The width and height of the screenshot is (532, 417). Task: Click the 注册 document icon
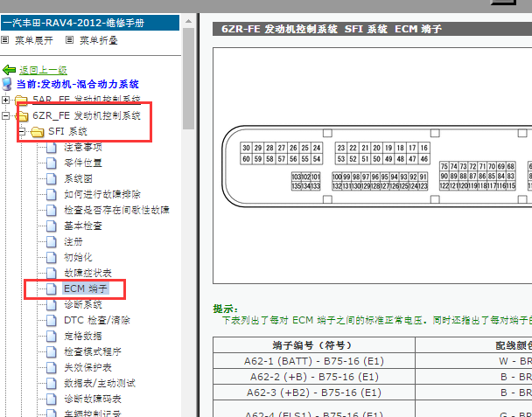point(52,242)
